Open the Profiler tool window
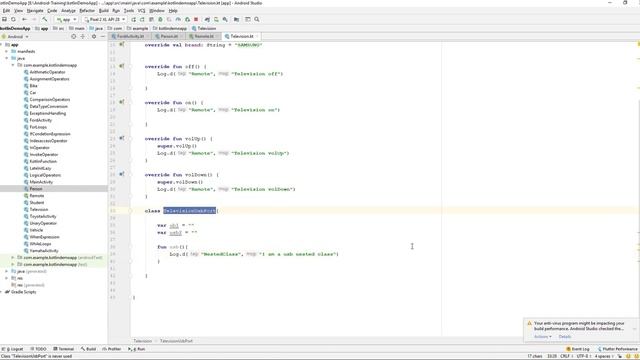Image resolution: width=640 pixels, height=360 pixels. click(112, 349)
